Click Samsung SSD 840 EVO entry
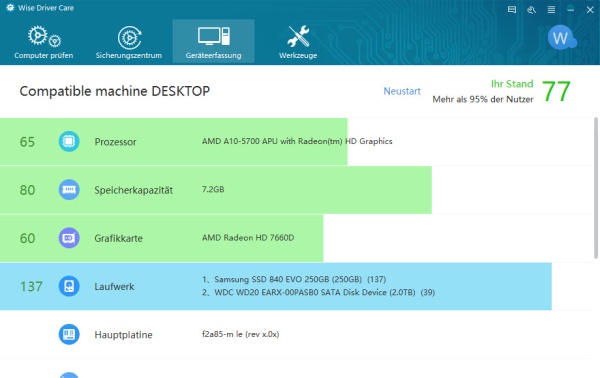Viewport: 600px width, 378px height. point(294,279)
